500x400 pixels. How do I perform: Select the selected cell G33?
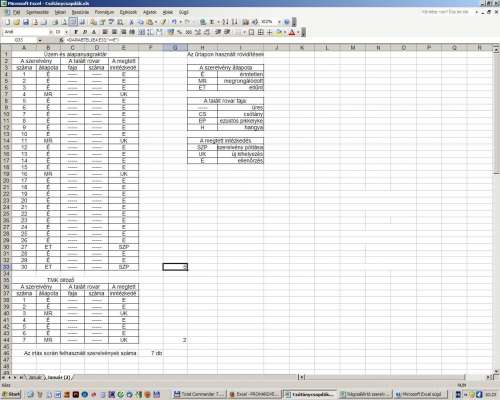pos(175,267)
